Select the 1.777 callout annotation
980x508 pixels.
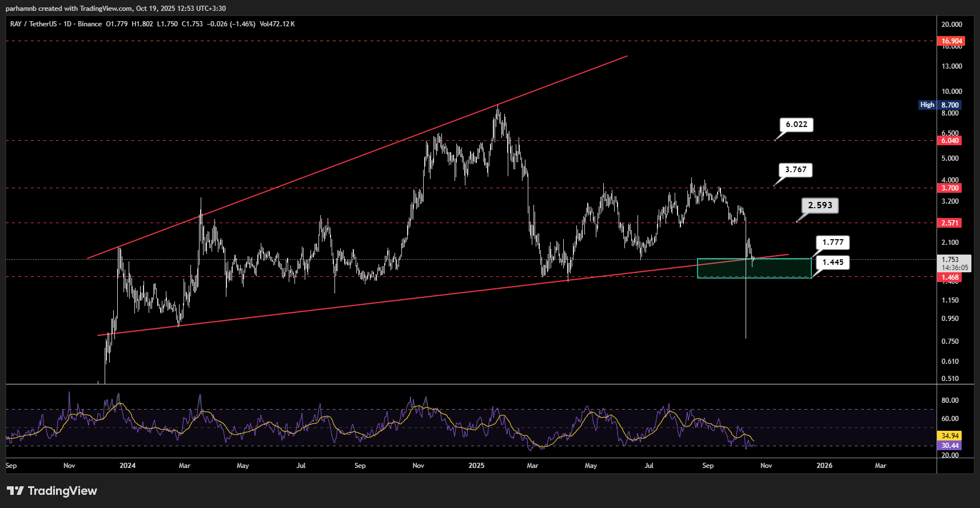[x=832, y=243]
